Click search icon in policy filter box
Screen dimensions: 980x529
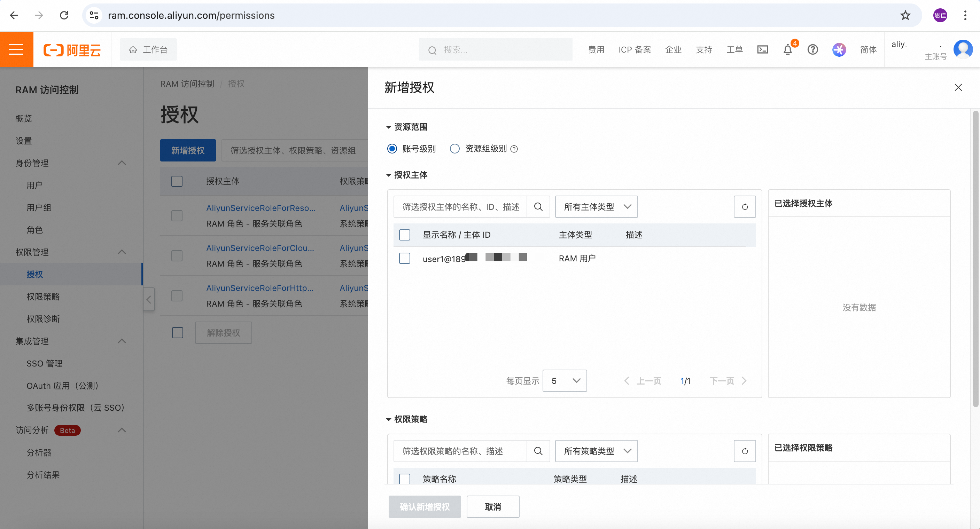[x=538, y=451]
